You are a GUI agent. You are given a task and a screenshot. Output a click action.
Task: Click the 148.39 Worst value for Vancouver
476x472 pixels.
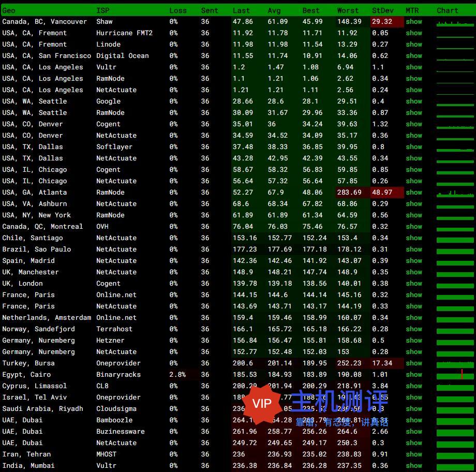349,22
